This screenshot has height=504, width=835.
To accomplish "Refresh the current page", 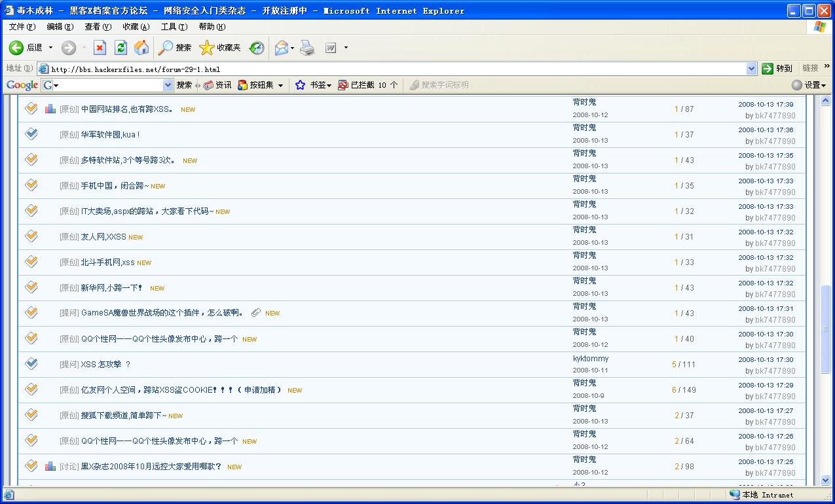I will 121,48.
